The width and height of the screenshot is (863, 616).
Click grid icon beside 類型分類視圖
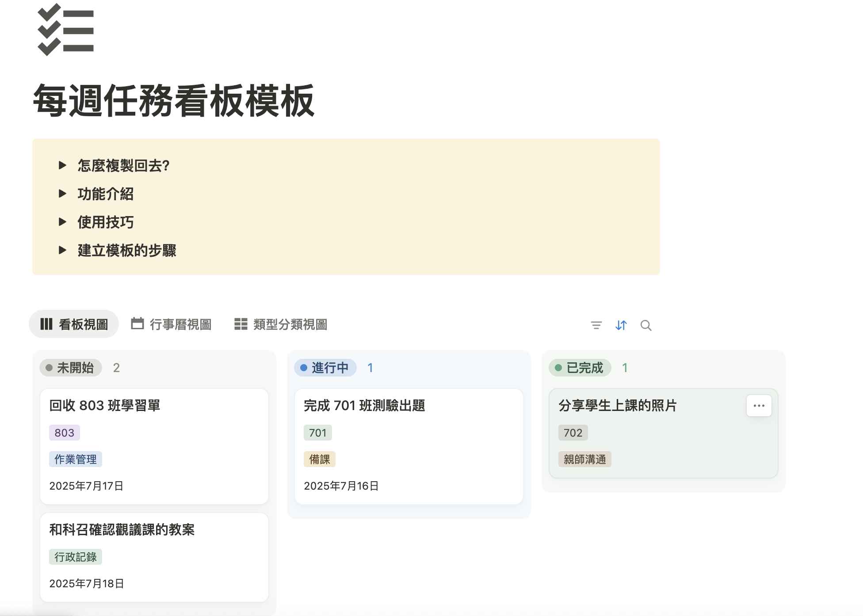[241, 324]
